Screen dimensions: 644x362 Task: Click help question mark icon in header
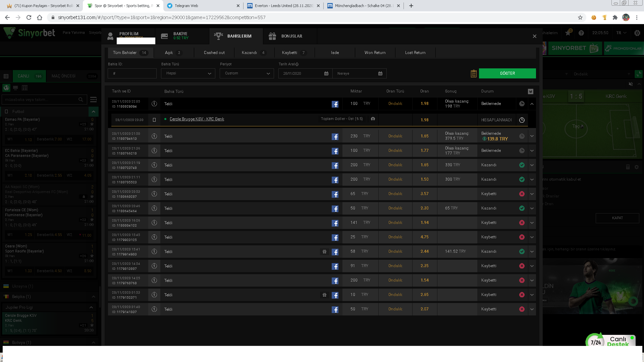581,33
